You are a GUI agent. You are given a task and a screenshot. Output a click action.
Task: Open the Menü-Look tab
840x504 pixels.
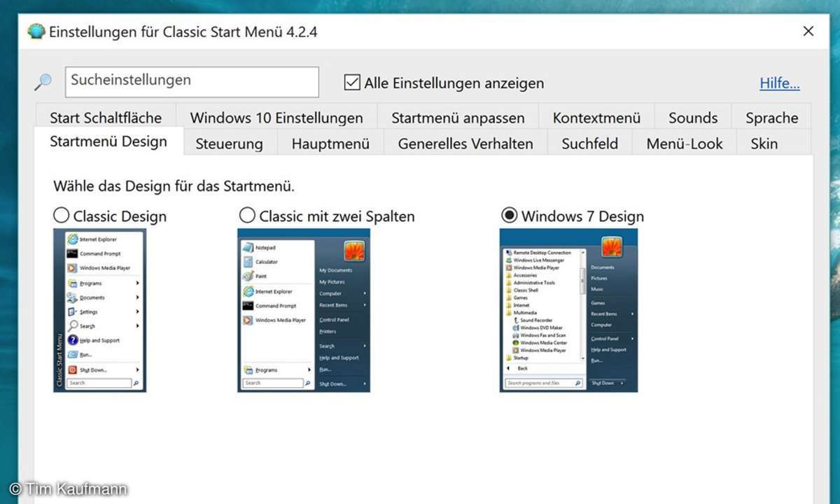685,144
